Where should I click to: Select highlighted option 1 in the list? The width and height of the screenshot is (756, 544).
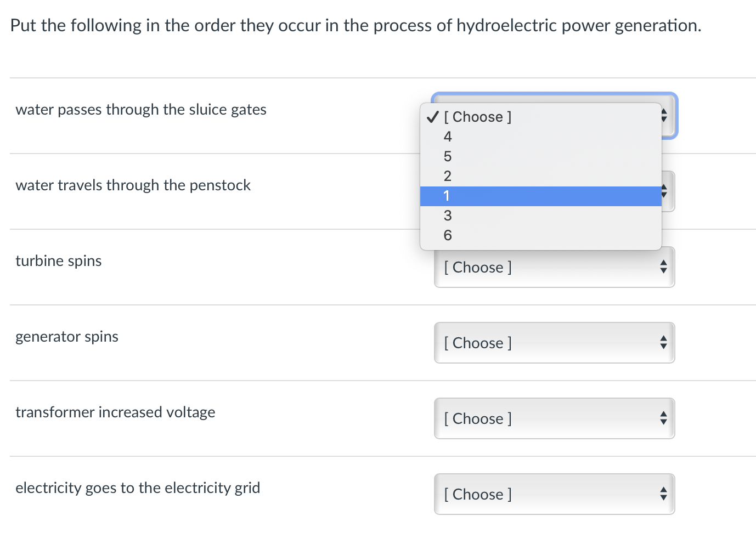point(540,196)
